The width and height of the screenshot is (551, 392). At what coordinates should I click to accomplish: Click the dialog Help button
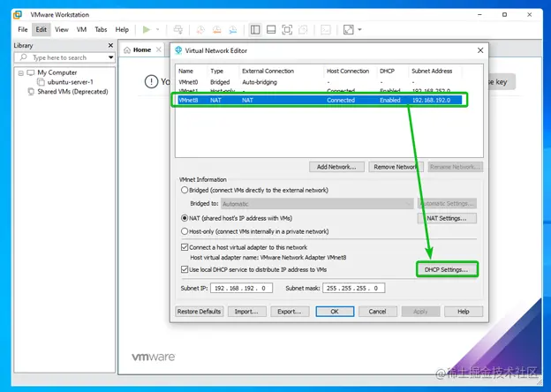pos(464,312)
